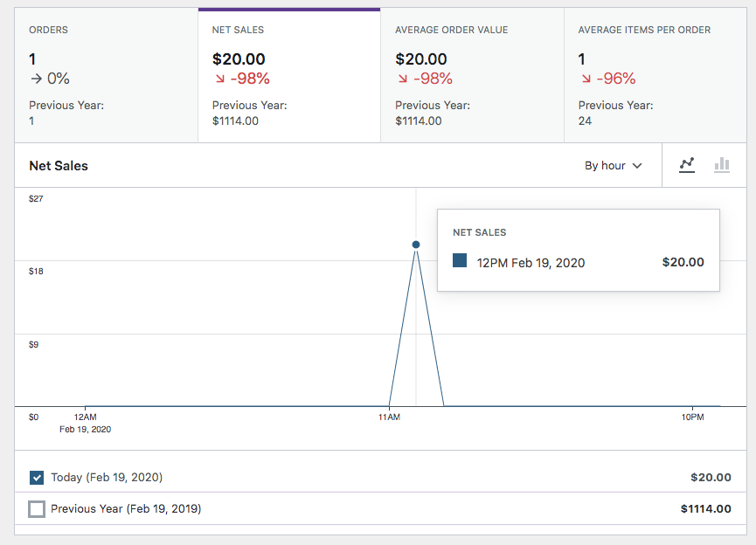Image resolution: width=756 pixels, height=545 pixels.
Task: Click the 11AM x-axis label
Action: (389, 417)
